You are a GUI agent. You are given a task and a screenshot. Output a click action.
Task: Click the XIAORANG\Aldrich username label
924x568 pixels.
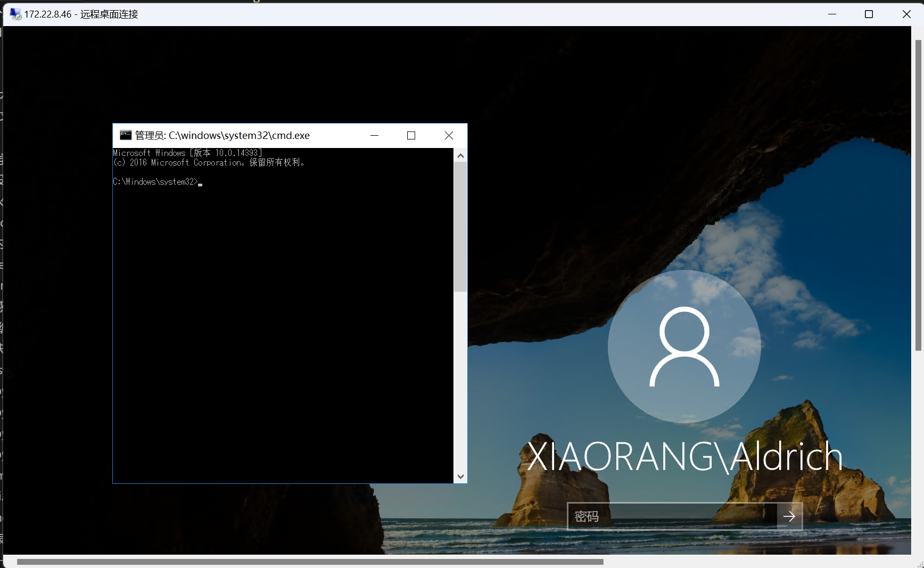click(x=684, y=457)
